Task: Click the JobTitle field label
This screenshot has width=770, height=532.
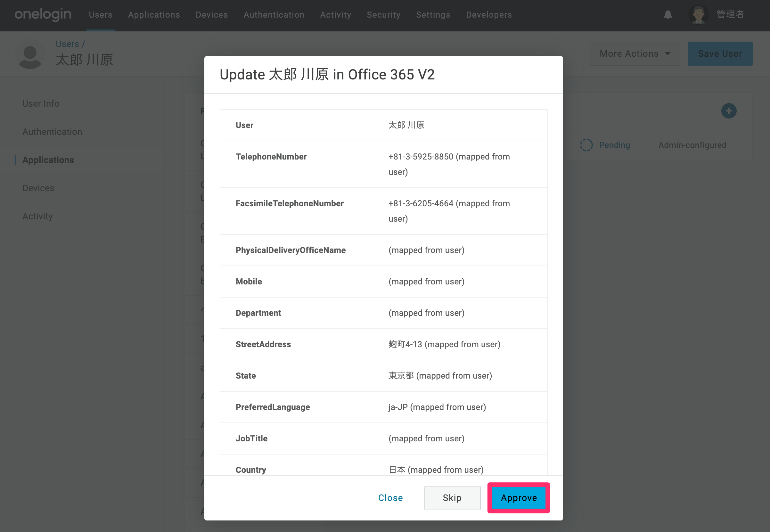Action: click(251, 438)
